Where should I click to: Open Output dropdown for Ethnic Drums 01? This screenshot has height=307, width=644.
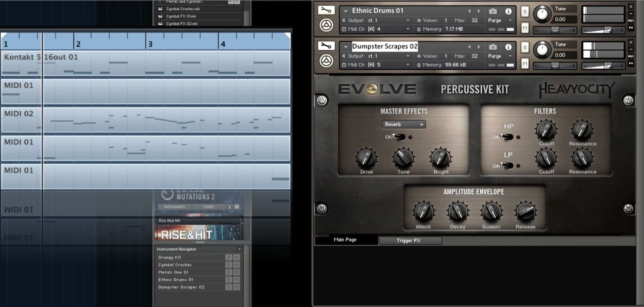408,21
